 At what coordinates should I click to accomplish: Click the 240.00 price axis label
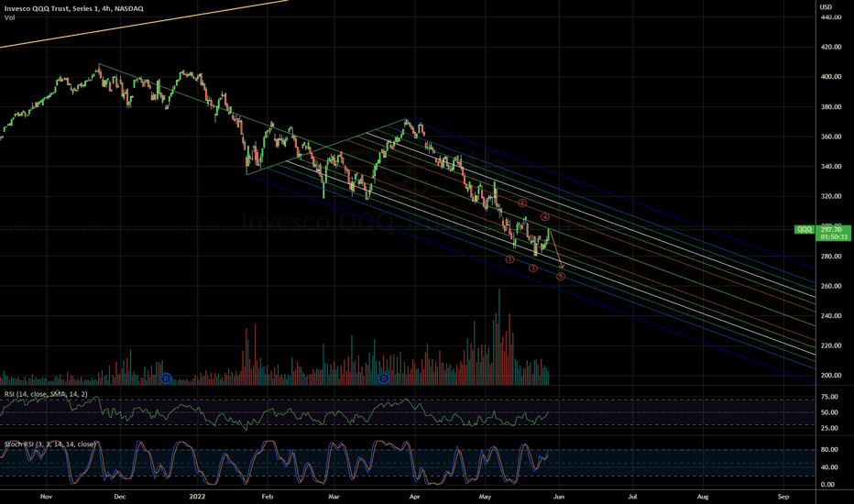[x=831, y=316]
